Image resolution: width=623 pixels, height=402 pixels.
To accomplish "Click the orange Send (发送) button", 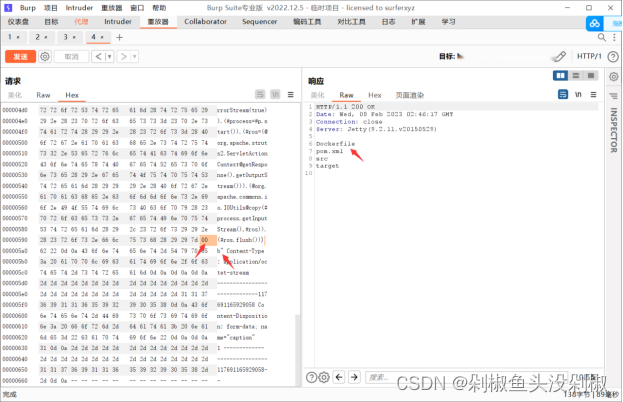I will click(20, 56).
